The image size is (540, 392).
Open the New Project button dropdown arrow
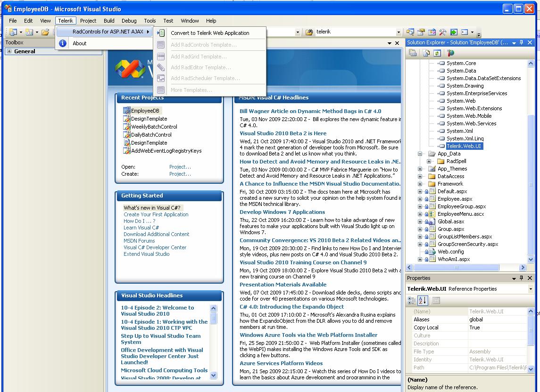pyautogui.click(x=21, y=33)
